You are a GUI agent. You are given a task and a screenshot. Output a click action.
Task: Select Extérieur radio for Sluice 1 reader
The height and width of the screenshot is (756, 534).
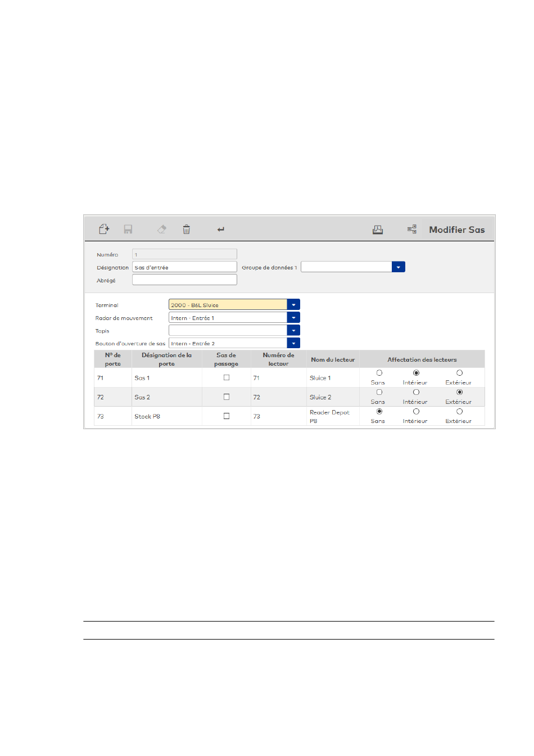point(459,373)
